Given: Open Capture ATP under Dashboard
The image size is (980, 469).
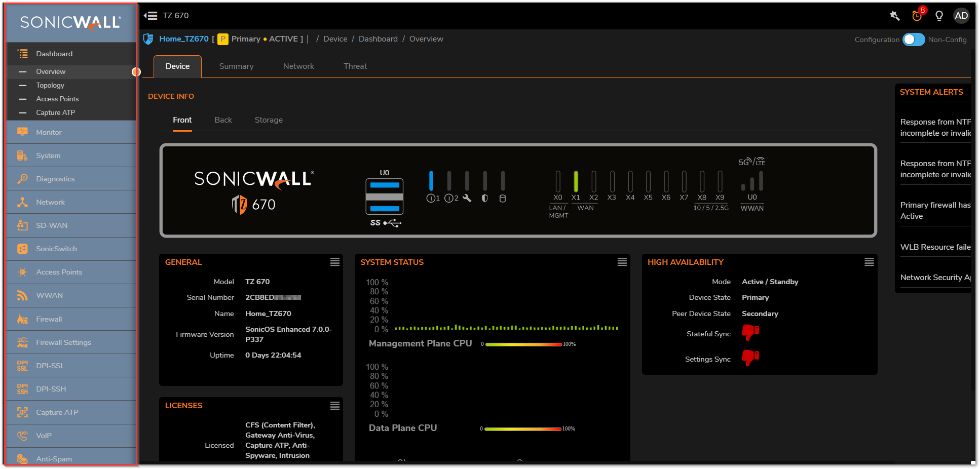Looking at the screenshot, I should [71, 112].
